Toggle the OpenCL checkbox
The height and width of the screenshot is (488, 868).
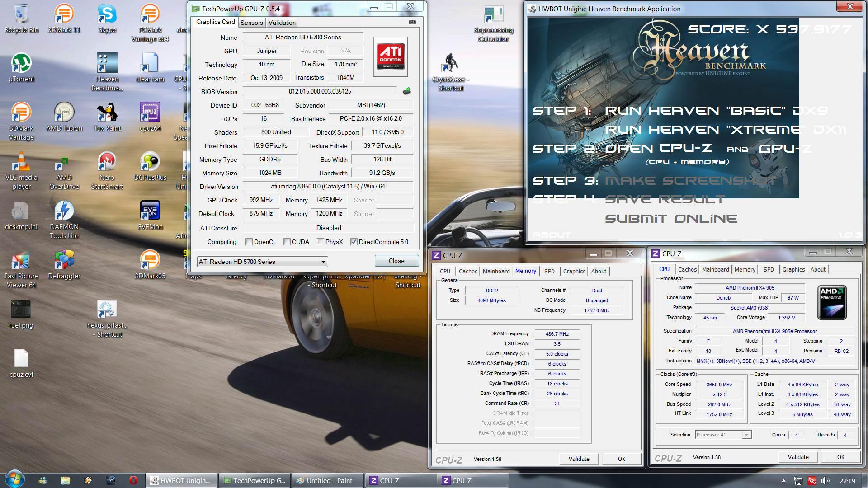pos(249,242)
